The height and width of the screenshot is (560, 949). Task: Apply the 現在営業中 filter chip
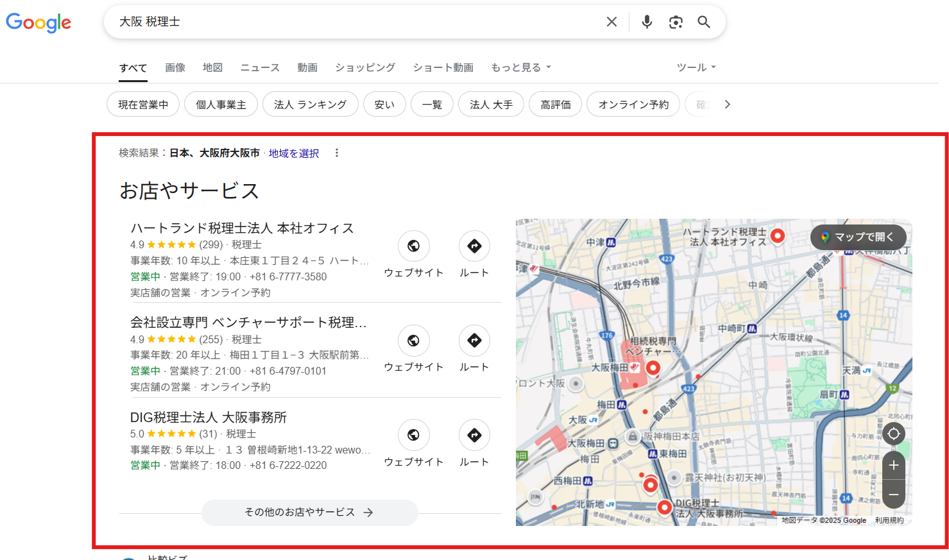(143, 104)
